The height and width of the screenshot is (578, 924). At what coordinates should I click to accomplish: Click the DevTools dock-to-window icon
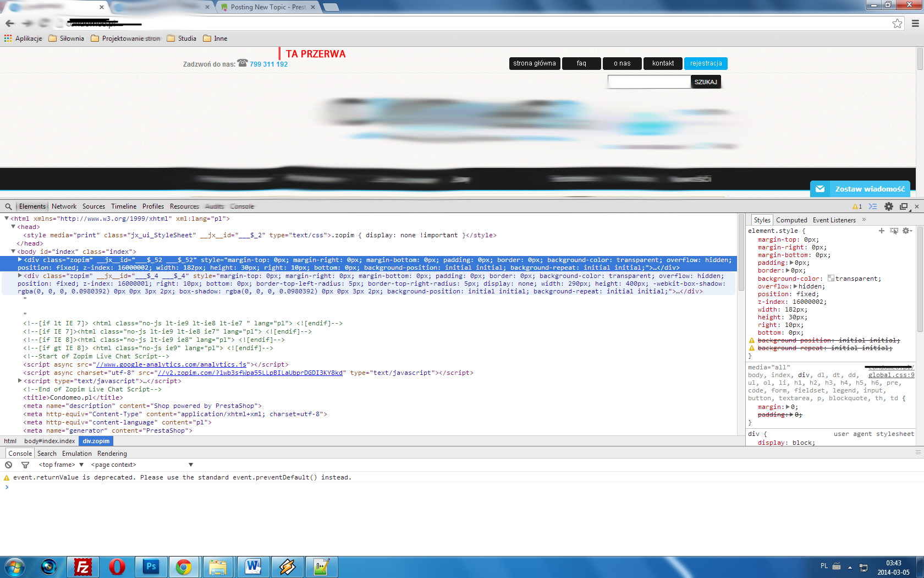[x=904, y=206]
